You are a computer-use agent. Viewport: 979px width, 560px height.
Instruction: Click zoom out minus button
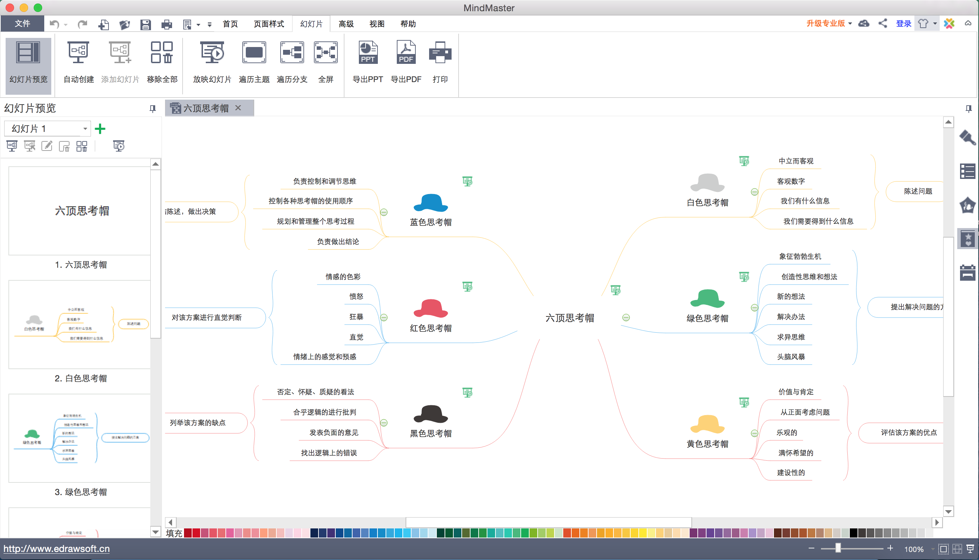click(811, 548)
